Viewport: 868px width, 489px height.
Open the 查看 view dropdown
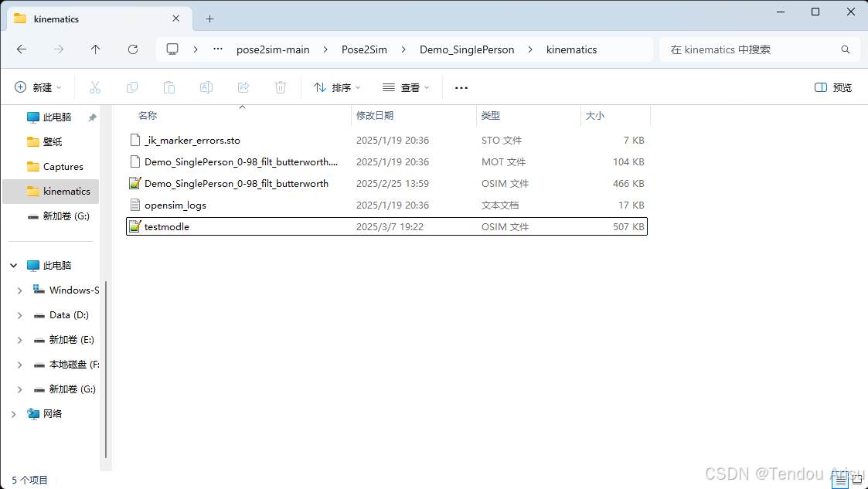point(407,87)
